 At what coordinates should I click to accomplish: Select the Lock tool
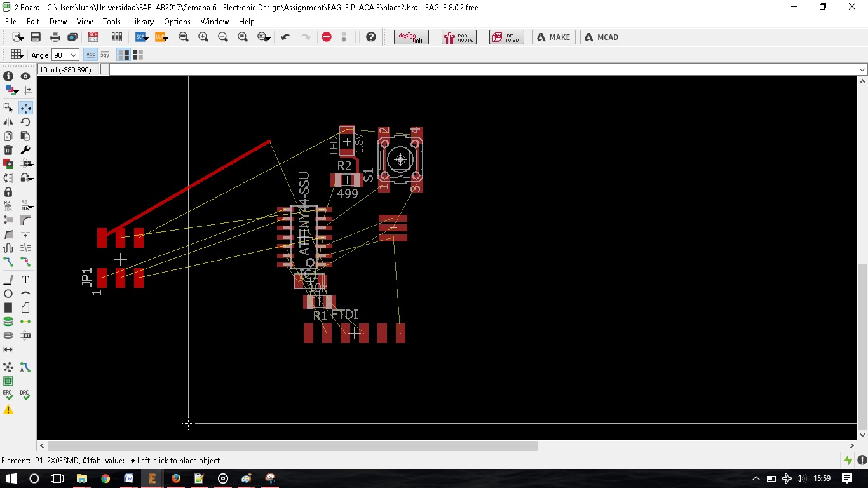coord(8,192)
